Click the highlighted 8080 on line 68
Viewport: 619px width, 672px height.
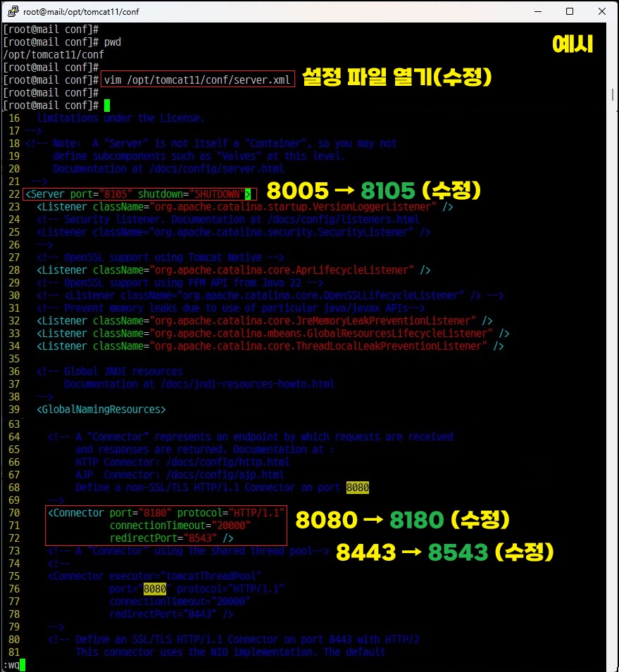[x=357, y=488]
